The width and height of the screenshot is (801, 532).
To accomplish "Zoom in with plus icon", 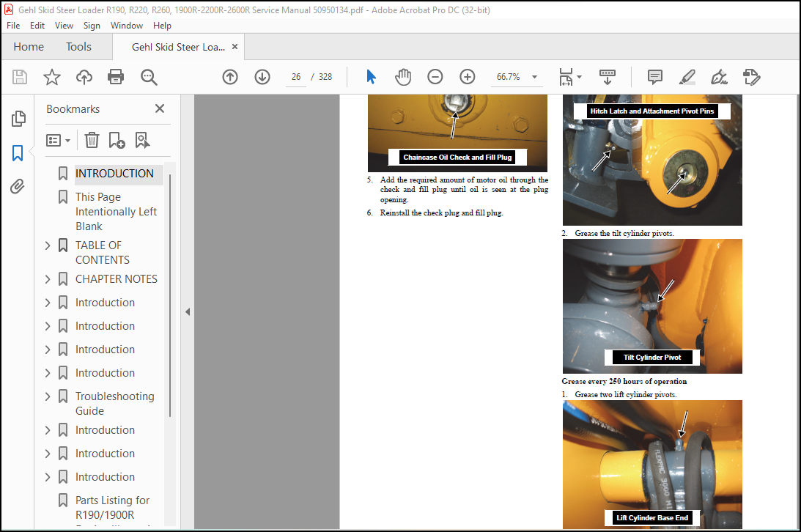I will point(468,77).
